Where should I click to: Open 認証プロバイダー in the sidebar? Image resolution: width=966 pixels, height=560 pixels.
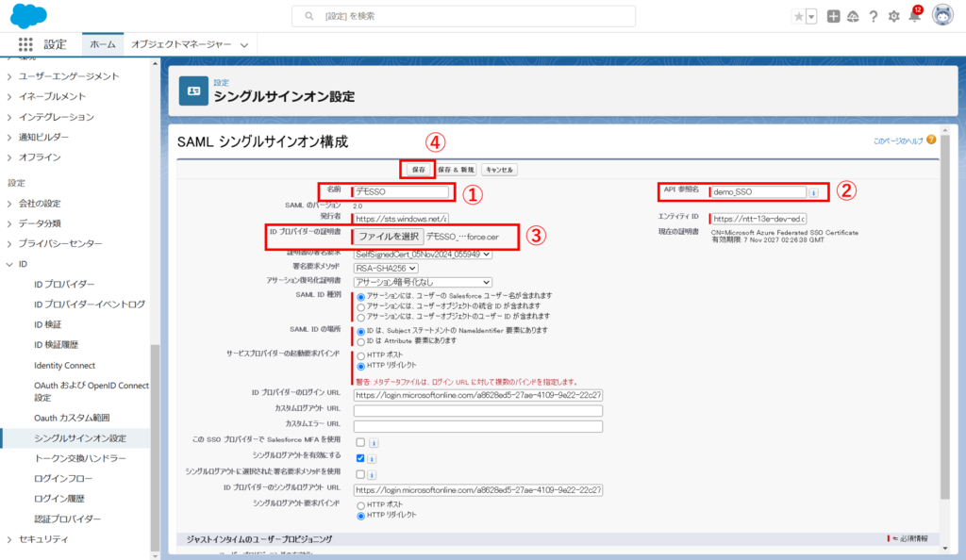pos(67,519)
